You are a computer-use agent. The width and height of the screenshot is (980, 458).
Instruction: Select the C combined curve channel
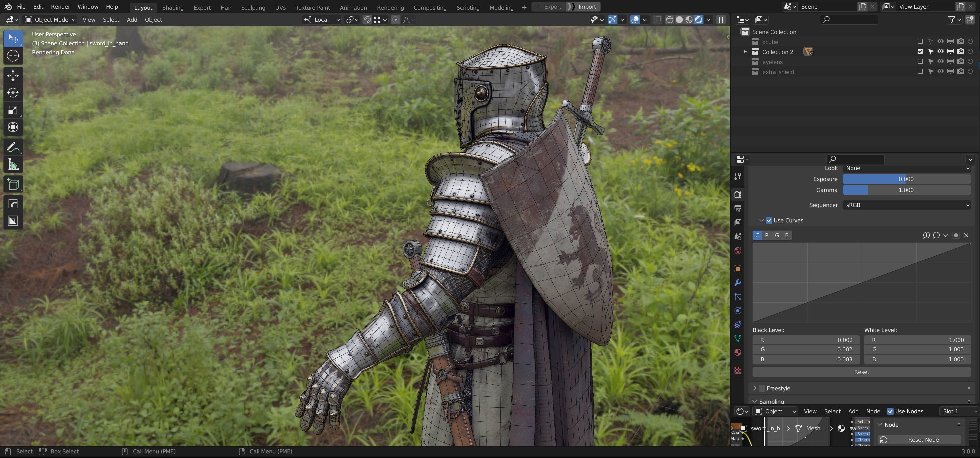coord(757,235)
